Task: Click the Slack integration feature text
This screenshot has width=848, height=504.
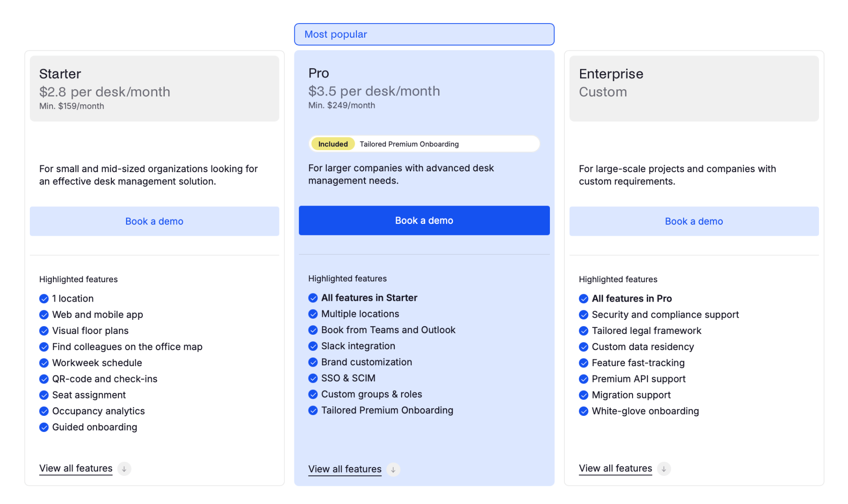Action: coord(358,346)
